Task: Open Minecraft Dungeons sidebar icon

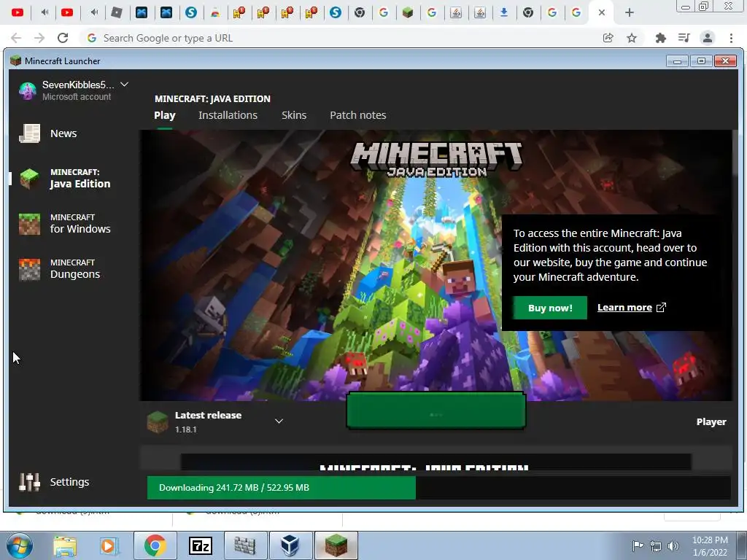Action: [29, 269]
